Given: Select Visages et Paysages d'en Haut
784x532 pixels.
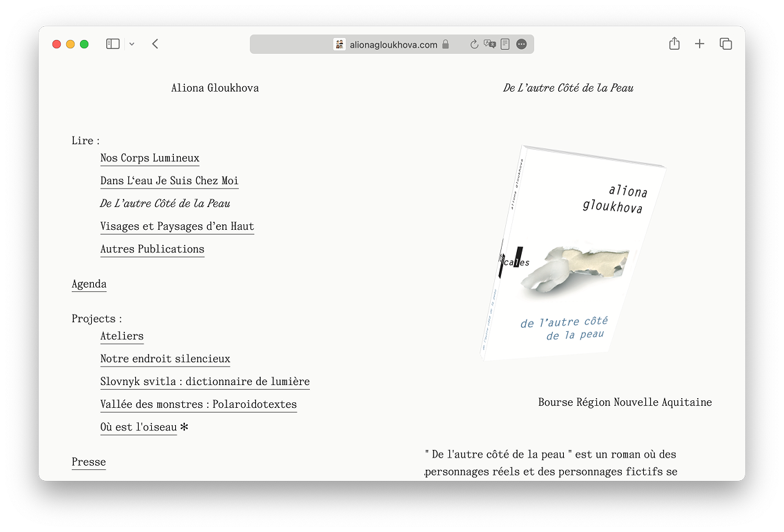Looking at the screenshot, I should coord(177,226).
